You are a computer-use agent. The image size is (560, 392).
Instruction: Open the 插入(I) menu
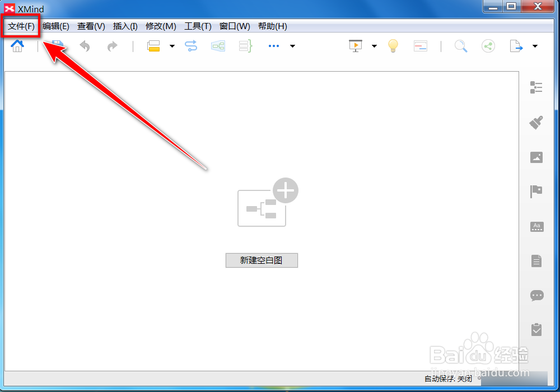[125, 26]
